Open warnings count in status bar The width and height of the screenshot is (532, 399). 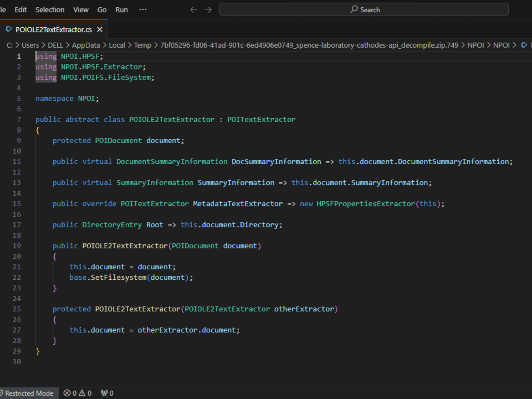tap(85, 393)
